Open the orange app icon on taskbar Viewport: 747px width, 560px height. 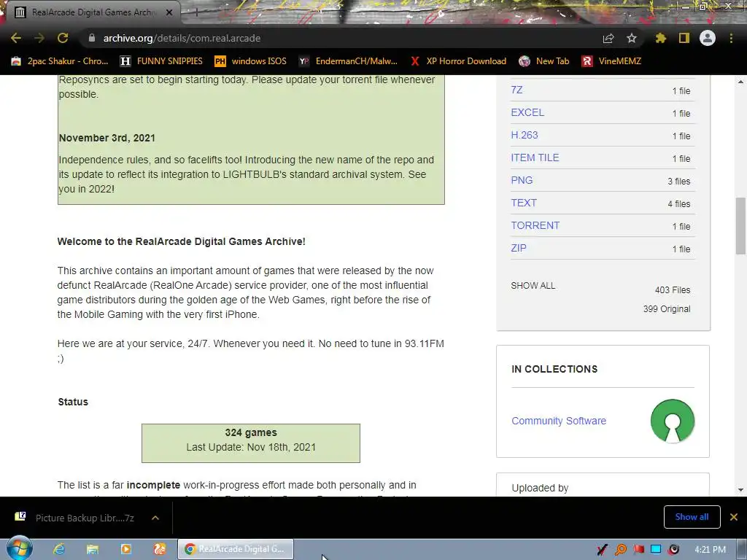click(160, 549)
